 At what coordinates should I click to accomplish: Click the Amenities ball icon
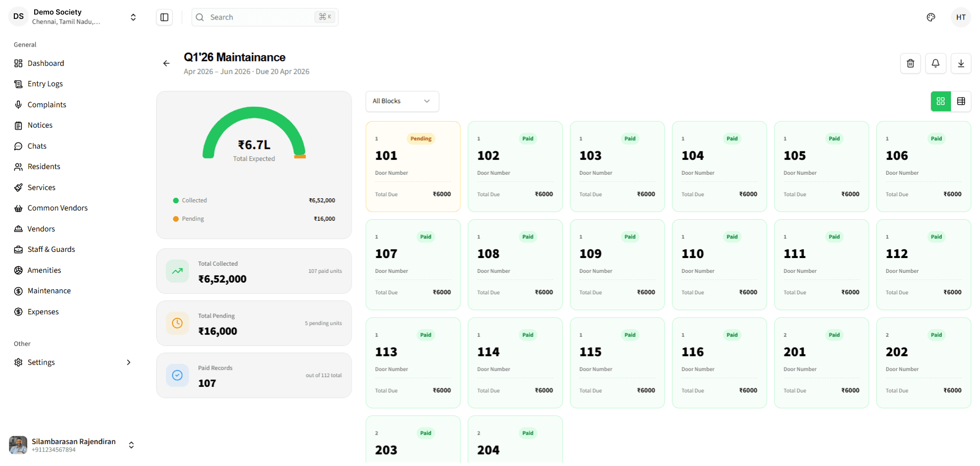click(18, 270)
